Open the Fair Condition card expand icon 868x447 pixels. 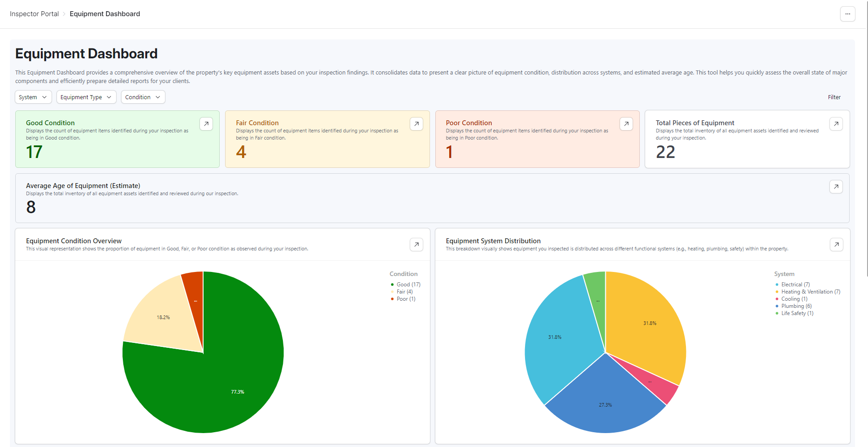pos(416,124)
